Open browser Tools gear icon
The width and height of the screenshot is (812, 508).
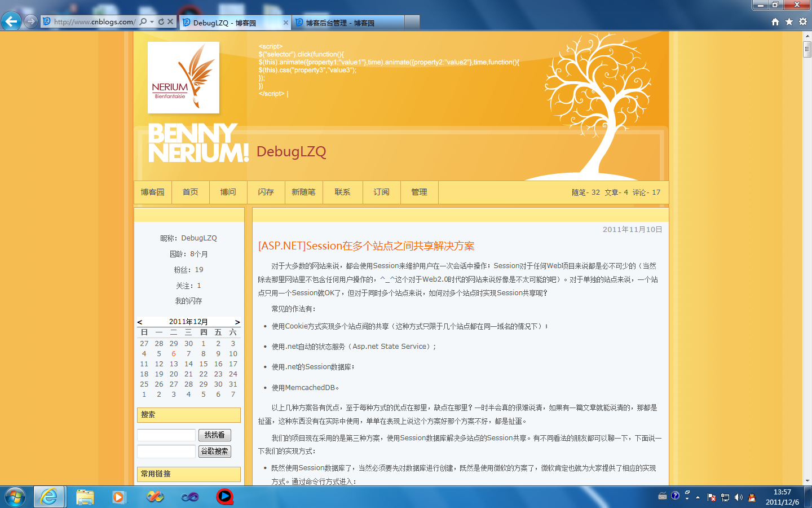point(803,21)
